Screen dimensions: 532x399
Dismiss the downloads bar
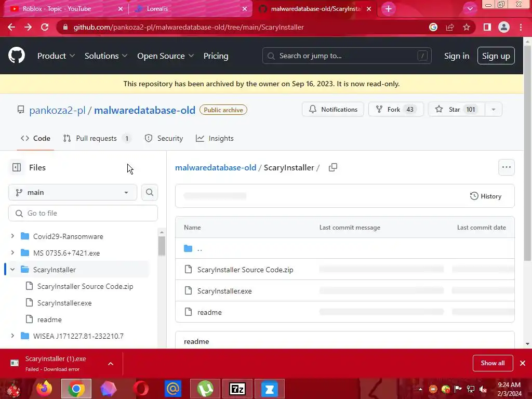pyautogui.click(x=523, y=363)
